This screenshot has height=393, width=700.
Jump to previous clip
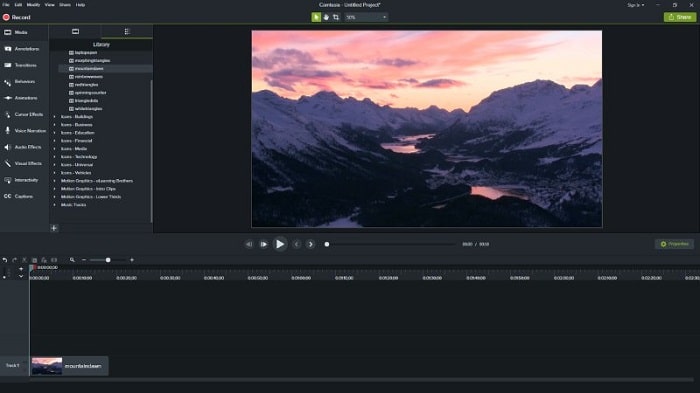tap(296, 244)
